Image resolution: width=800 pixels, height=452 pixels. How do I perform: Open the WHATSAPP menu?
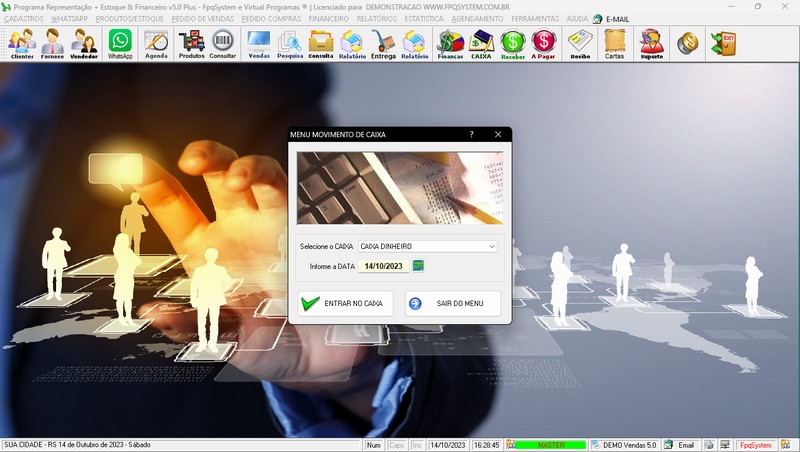click(x=69, y=19)
